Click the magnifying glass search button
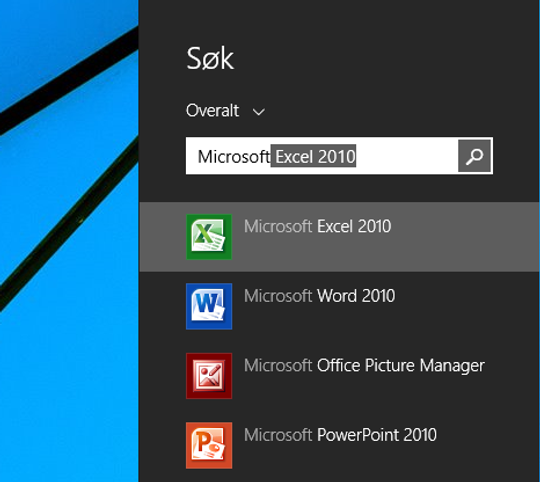540x482 pixels. pos(474,156)
